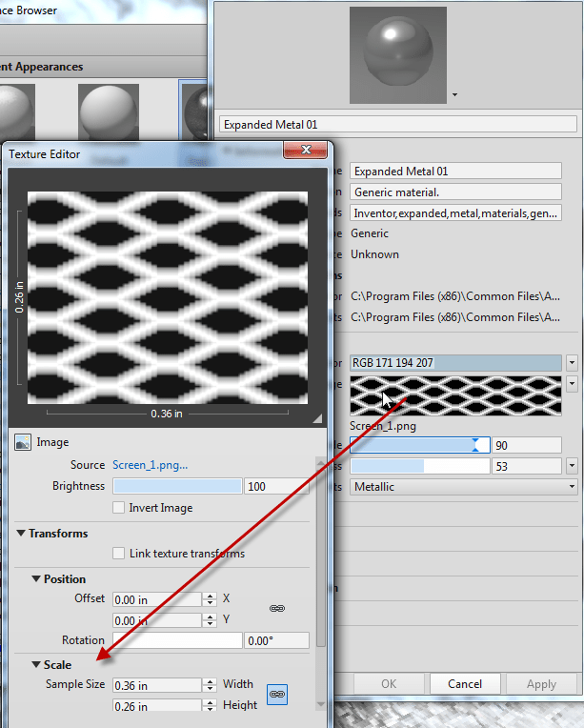Click the value field showing 90

527,445
